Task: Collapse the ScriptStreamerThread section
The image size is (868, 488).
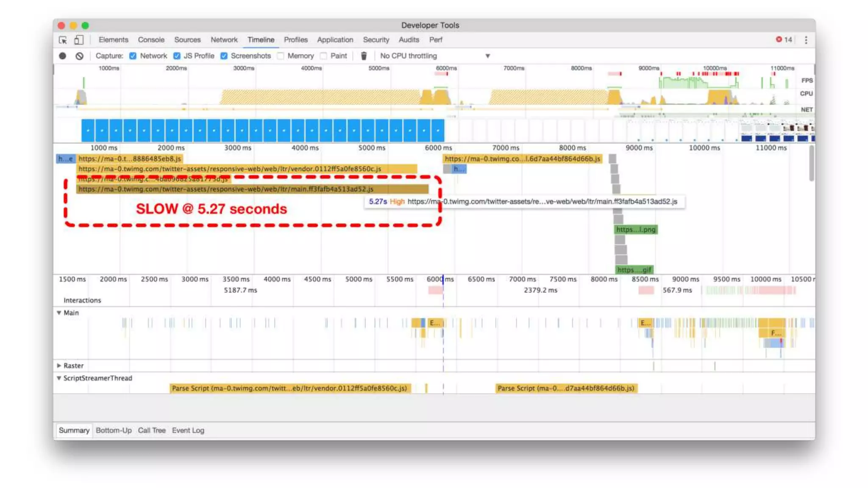Action: [x=59, y=378]
